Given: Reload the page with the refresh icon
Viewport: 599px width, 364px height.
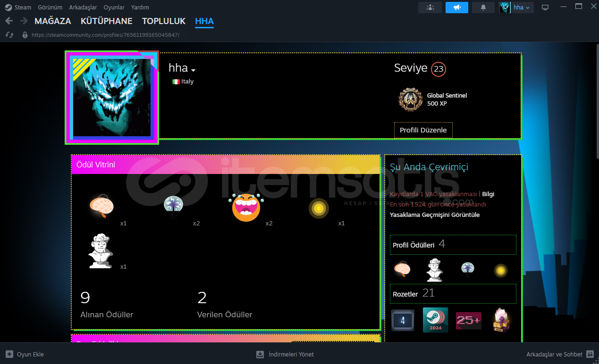Looking at the screenshot, I should pos(9,35).
